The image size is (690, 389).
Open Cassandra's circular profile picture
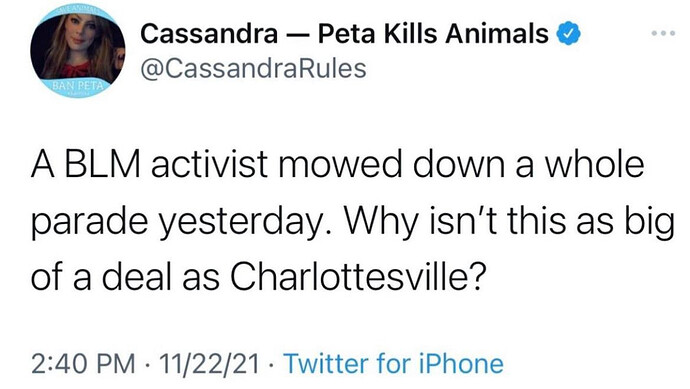click(77, 51)
